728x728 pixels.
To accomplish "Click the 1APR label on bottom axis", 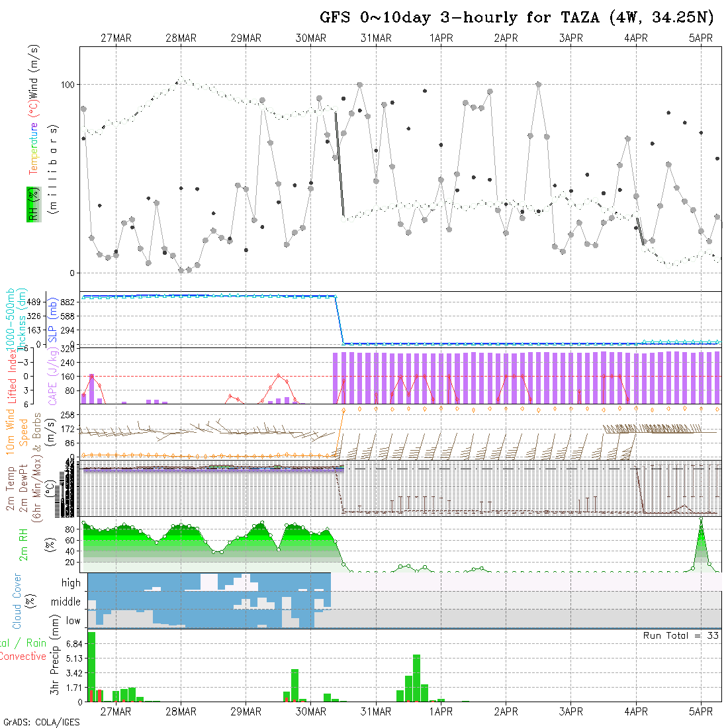I will [441, 711].
